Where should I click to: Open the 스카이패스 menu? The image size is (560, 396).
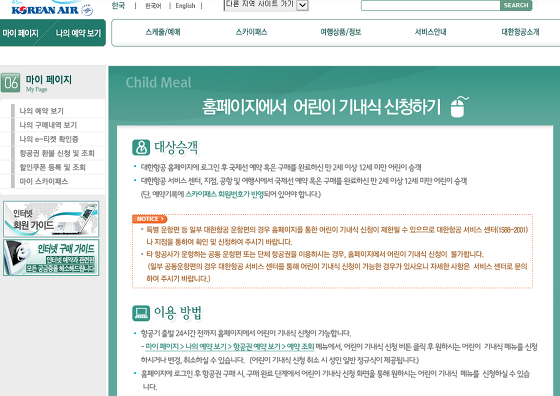point(251,32)
